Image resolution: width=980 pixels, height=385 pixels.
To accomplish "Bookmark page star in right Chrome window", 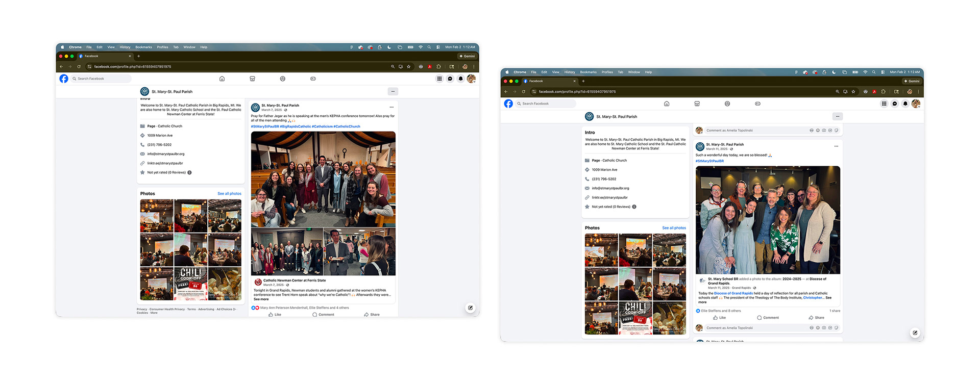I will point(853,91).
